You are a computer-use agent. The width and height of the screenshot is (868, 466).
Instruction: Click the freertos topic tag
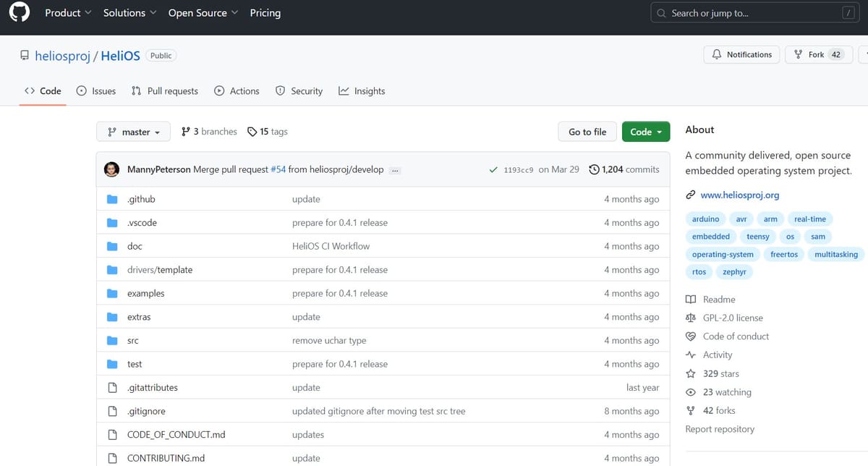coord(783,254)
